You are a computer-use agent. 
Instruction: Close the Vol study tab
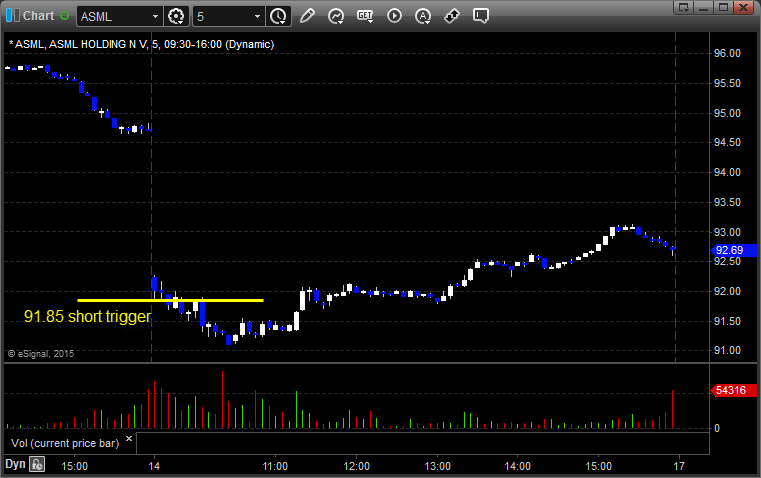[x=128, y=439]
